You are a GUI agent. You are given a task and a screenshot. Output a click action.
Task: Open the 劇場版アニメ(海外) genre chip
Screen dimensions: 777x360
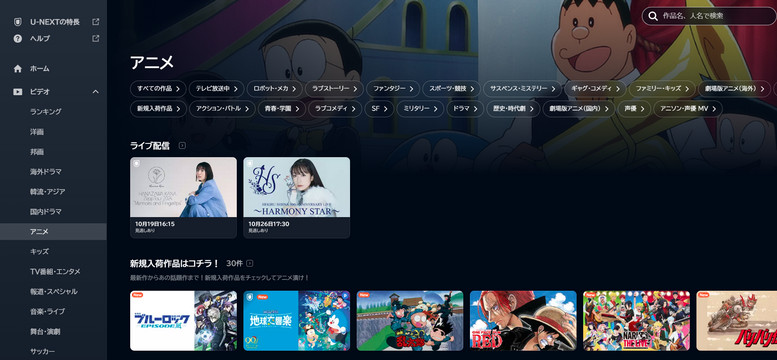coord(734,89)
